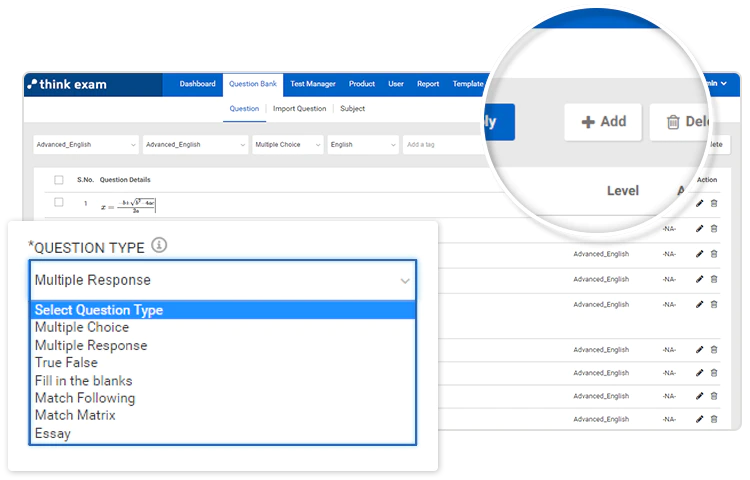750x480 pixels.
Task: Open the Import Question sub-tab
Action: pyautogui.click(x=299, y=109)
